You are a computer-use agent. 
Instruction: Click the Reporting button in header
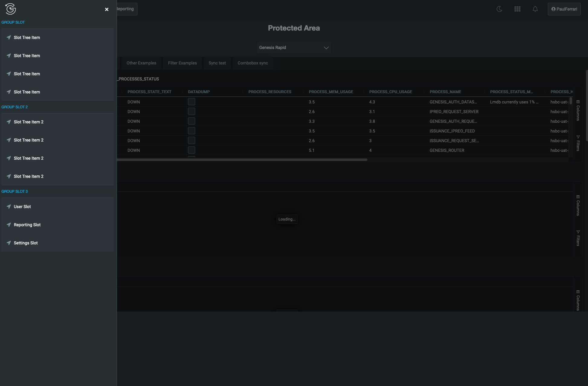coord(126,9)
